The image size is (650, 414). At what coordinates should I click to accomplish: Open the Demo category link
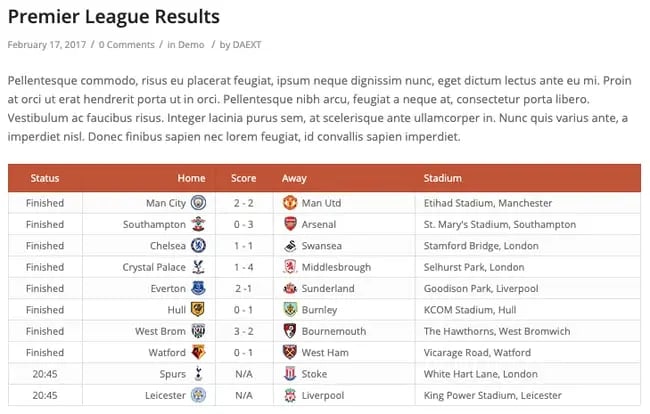(192, 45)
